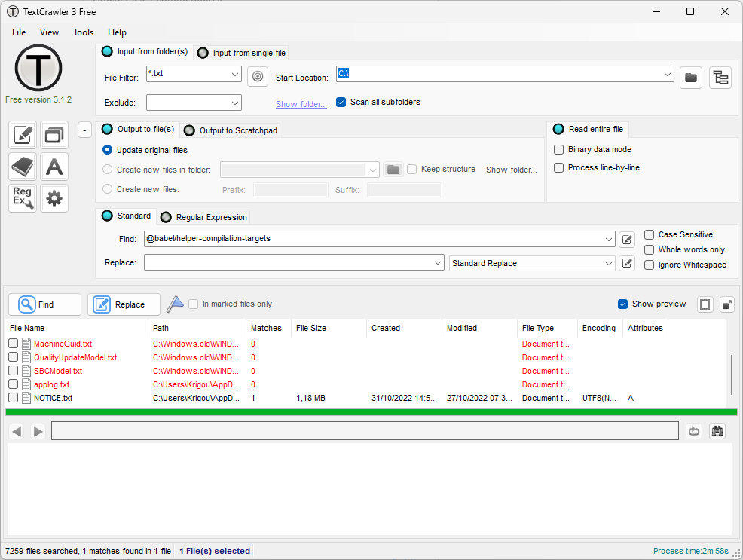
Task: Click file icon of NOTICE.txt row
Action: (x=26, y=398)
